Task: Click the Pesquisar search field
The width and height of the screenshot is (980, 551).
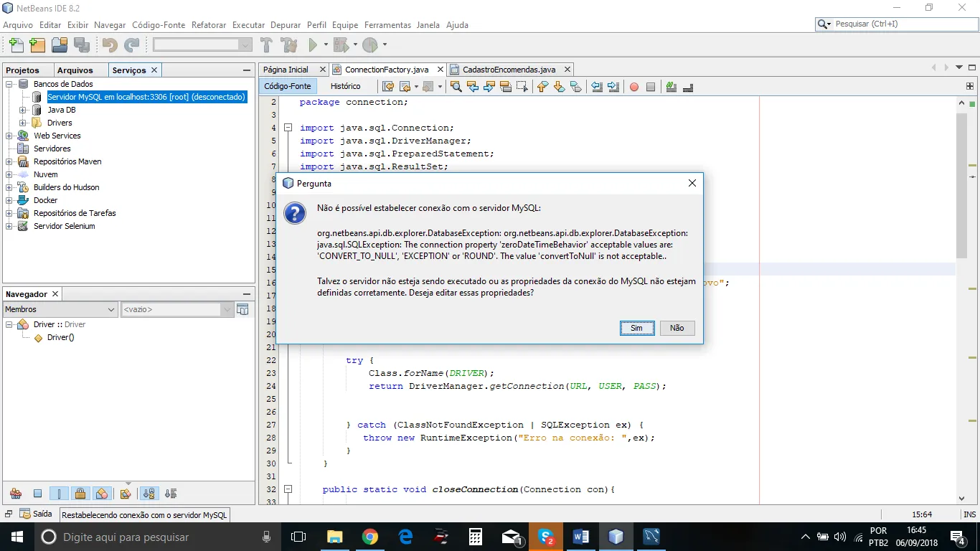Action: pos(900,24)
